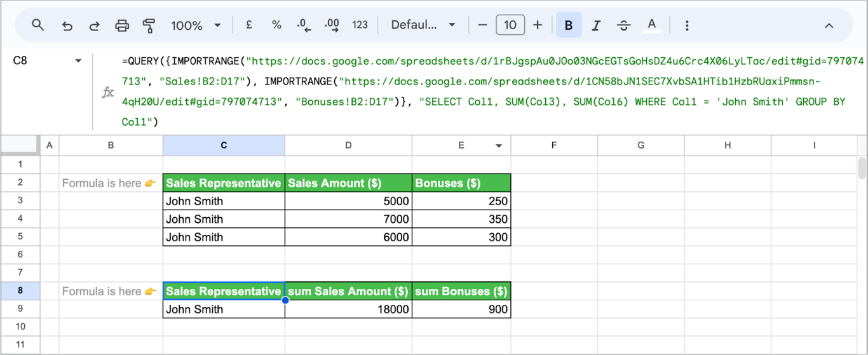Select column B header

111,145
